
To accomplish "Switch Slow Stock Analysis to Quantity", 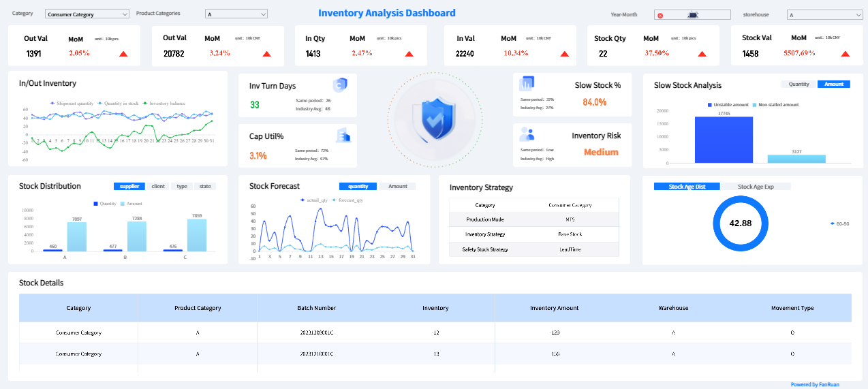I will pyautogui.click(x=799, y=84).
